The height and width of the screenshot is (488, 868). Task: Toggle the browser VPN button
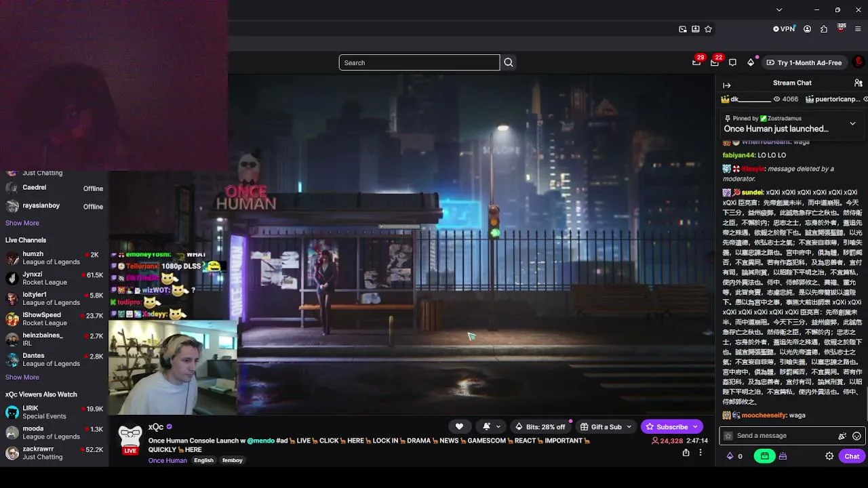[784, 29]
